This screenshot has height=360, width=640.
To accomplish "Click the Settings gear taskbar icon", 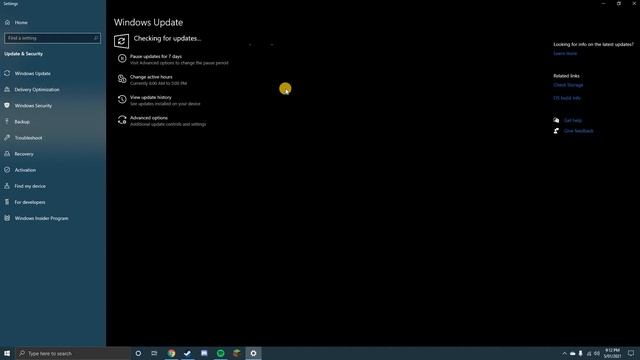I will click(253, 353).
